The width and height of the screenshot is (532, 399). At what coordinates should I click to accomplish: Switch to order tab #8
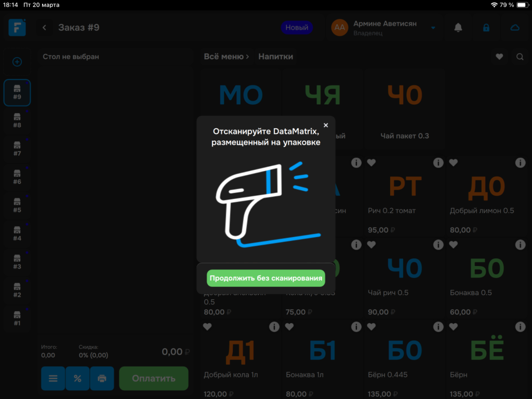pos(17,121)
